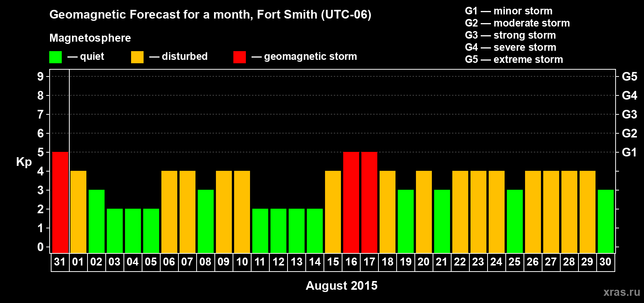Click the green bar for day 02
Screen dimensions: 644x303
click(x=97, y=221)
